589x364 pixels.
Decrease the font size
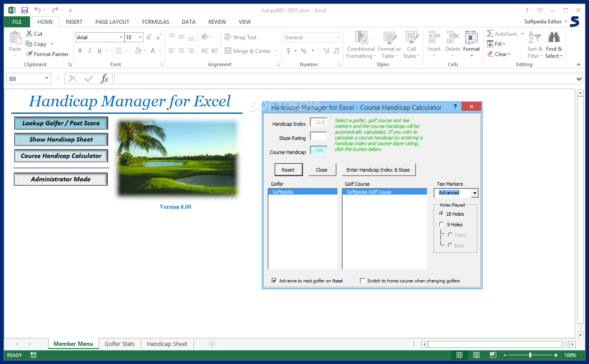(x=159, y=38)
